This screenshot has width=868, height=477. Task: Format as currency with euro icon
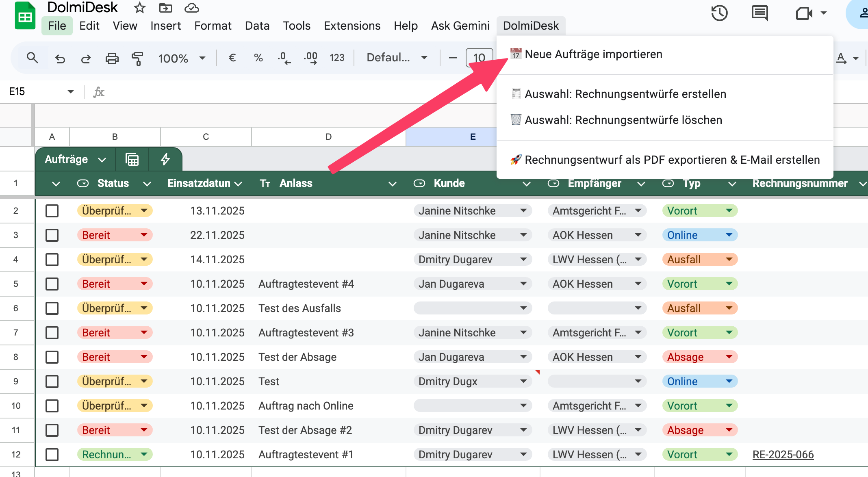coord(232,58)
